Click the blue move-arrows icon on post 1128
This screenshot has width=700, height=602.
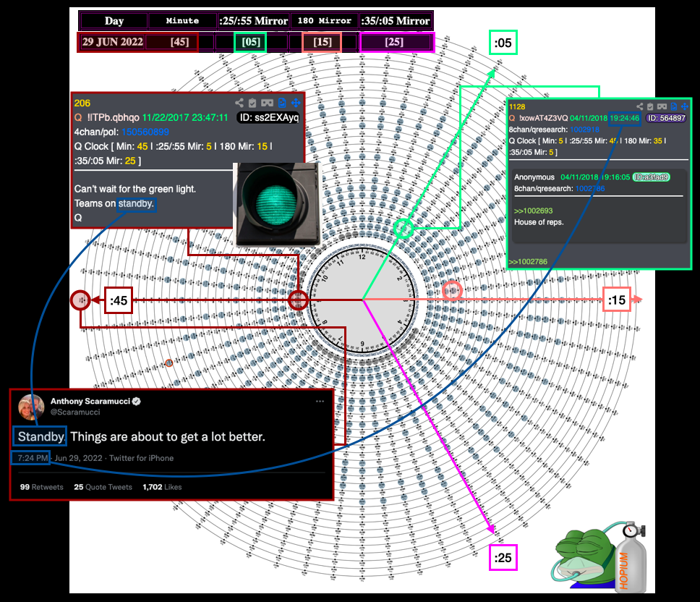point(684,106)
